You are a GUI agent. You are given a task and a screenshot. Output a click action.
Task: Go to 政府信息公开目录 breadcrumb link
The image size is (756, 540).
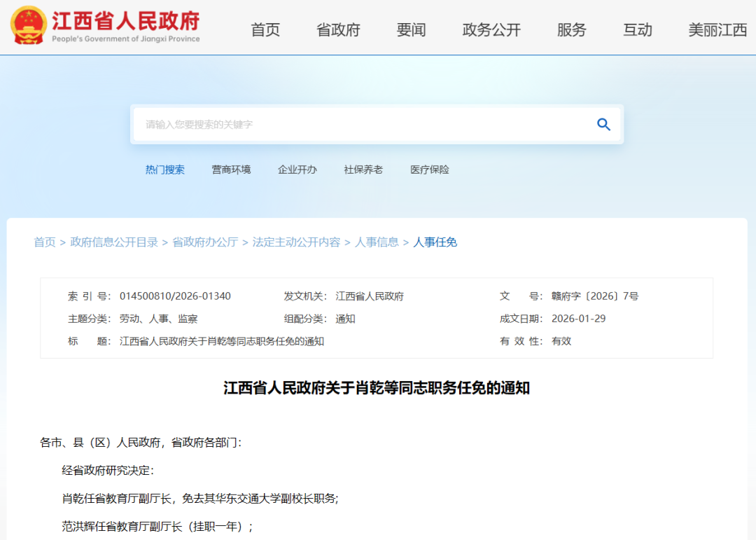coord(114,242)
